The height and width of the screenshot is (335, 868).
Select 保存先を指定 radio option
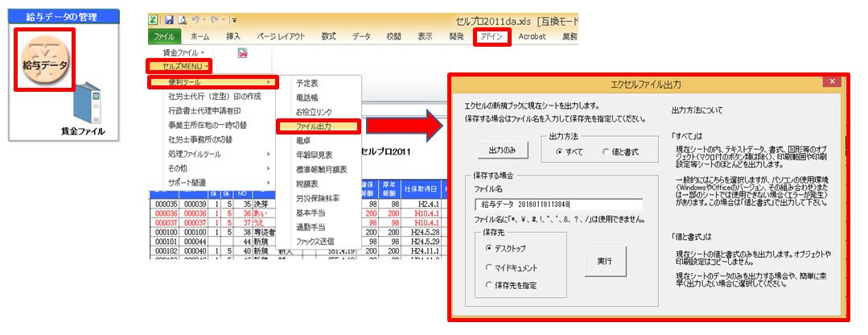[512, 286]
